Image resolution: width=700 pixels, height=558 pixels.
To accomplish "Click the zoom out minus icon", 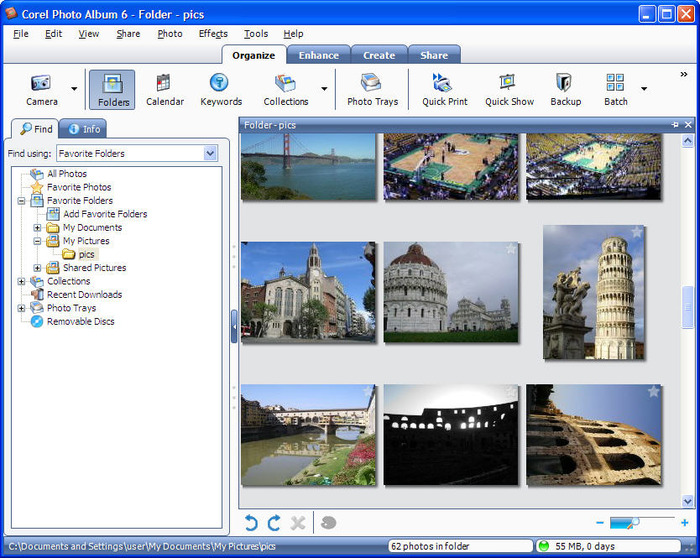I will point(600,522).
